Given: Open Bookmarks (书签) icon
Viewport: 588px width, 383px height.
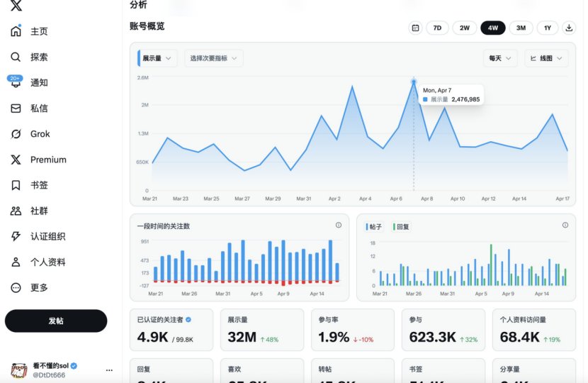Looking at the screenshot, I should (x=16, y=185).
